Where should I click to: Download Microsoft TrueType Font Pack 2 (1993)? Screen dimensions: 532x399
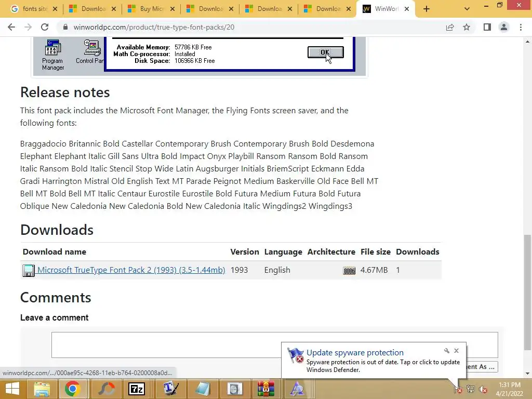[x=131, y=270]
